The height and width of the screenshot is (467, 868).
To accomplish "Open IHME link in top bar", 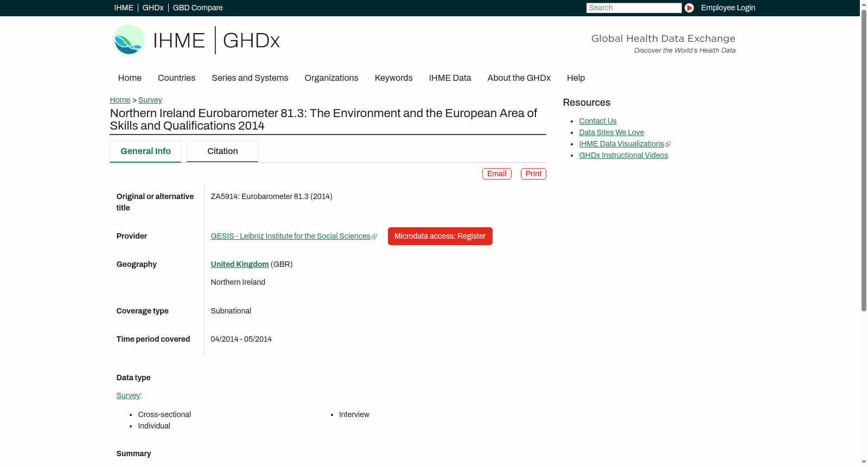I will coord(124,8).
